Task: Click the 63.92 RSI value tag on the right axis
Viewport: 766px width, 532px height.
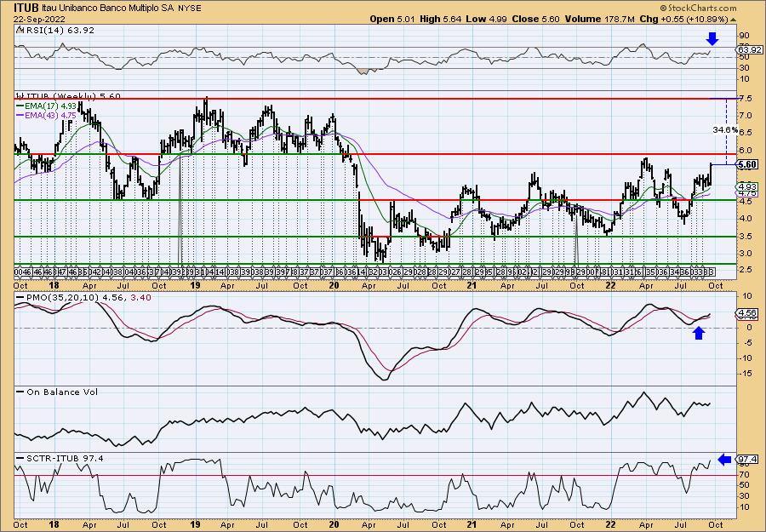Action: 749,50
